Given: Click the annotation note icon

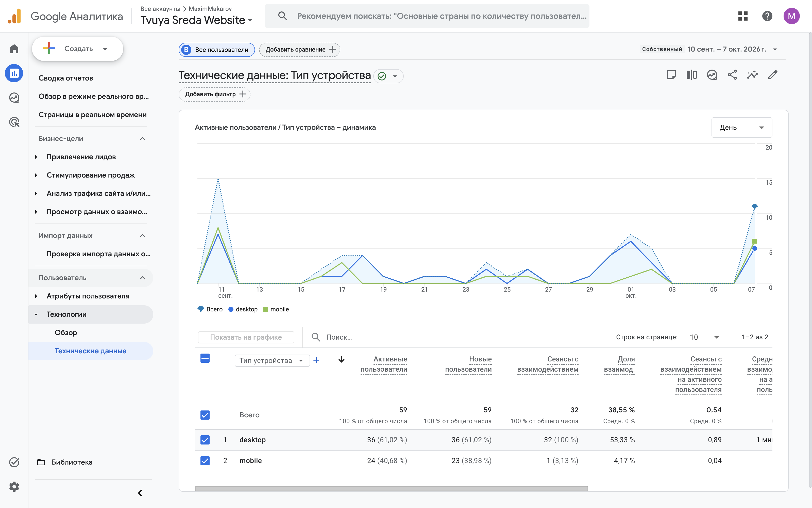Looking at the screenshot, I should pyautogui.click(x=671, y=75).
